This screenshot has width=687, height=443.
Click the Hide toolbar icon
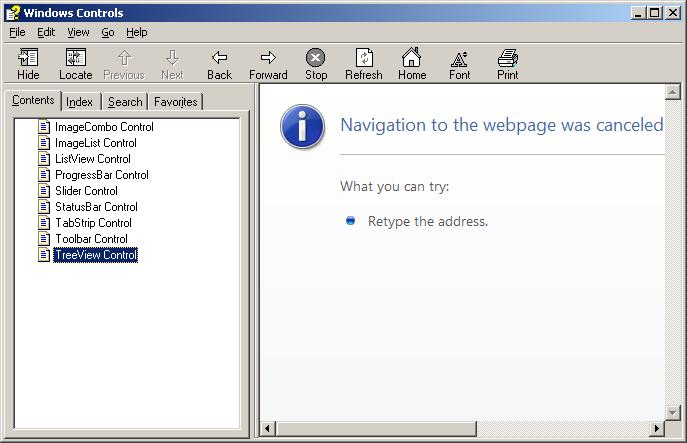[28, 57]
